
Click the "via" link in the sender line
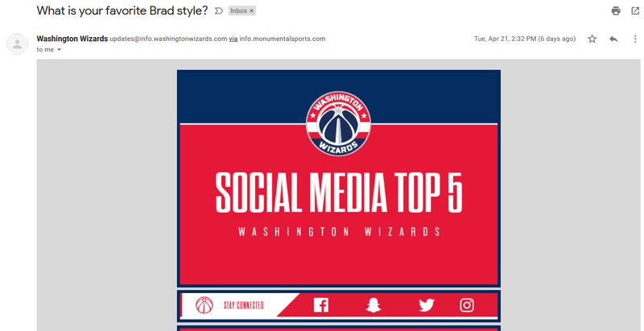pyautogui.click(x=233, y=39)
